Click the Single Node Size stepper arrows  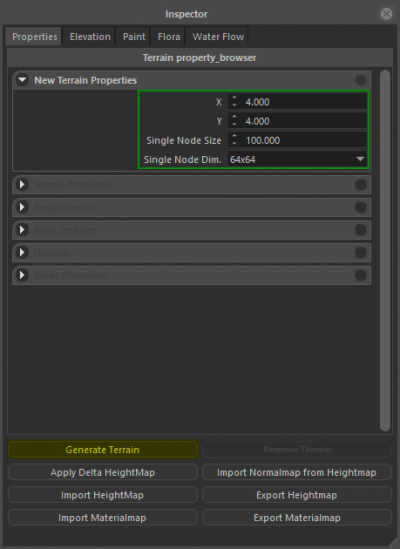(x=234, y=140)
